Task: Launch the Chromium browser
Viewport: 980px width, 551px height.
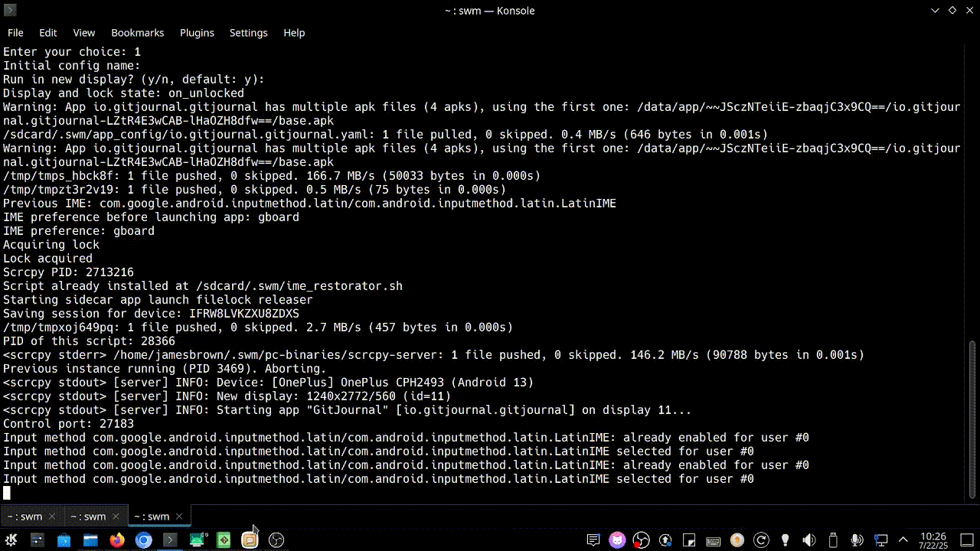Action: [x=143, y=540]
